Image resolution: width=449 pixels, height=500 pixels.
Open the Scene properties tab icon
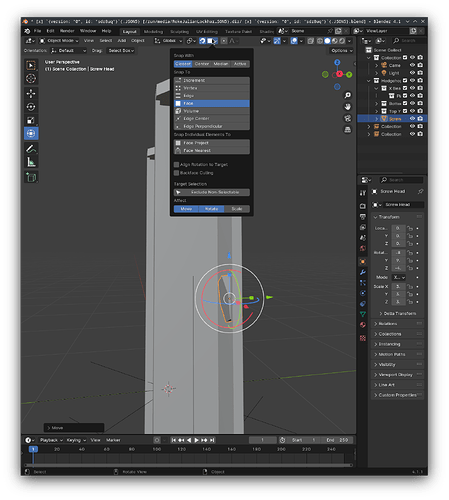(363, 238)
